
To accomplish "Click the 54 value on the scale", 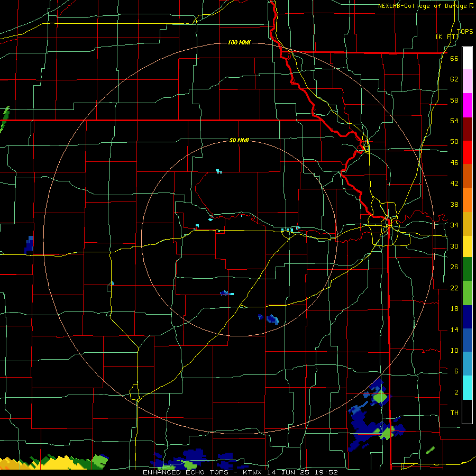I will [x=454, y=121].
